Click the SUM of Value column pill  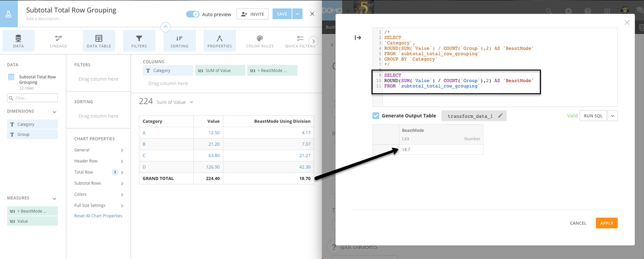220,71
